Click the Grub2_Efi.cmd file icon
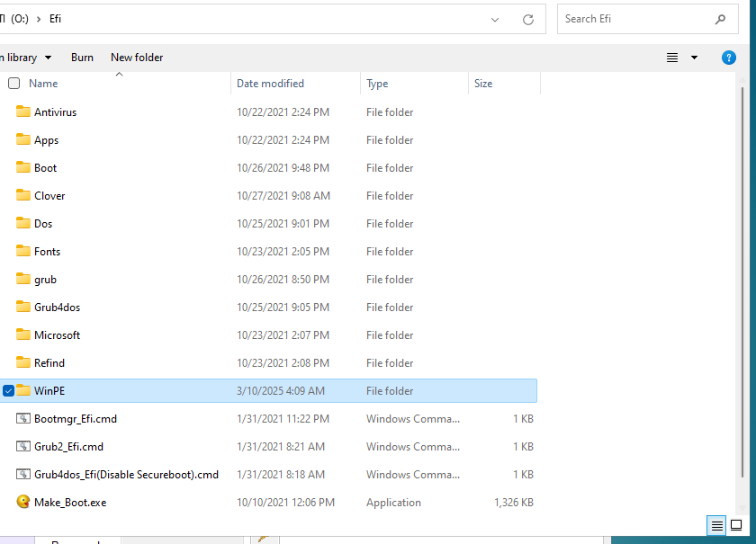756x544 pixels. pos(23,447)
